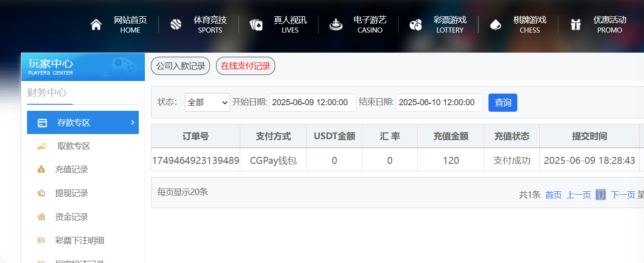
Task: Open the 状态 status dropdown
Action: point(207,102)
